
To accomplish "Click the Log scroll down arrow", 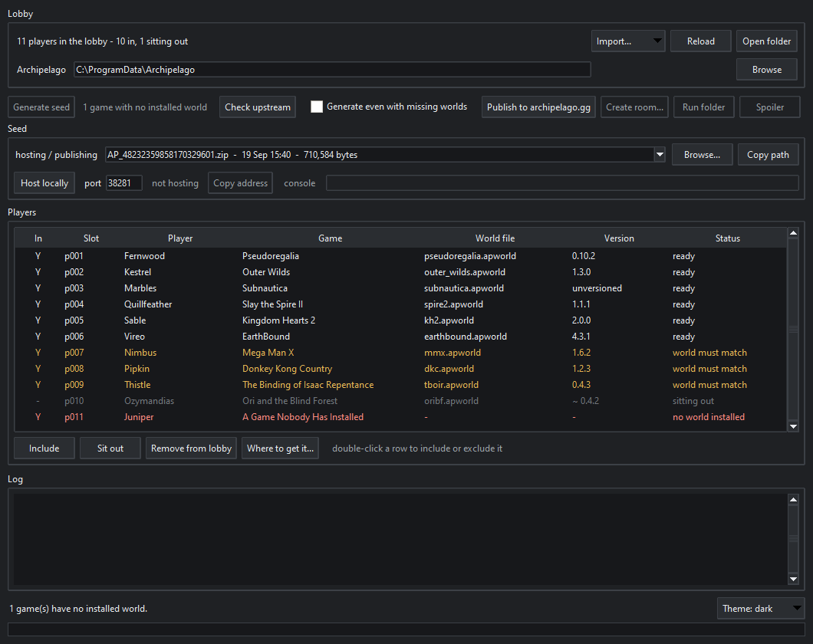I will click(793, 580).
